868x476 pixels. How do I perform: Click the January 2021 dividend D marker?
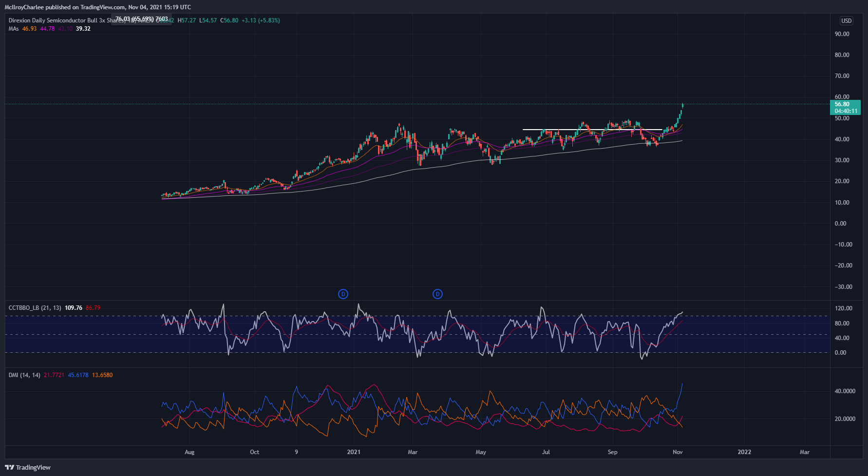tap(343, 294)
